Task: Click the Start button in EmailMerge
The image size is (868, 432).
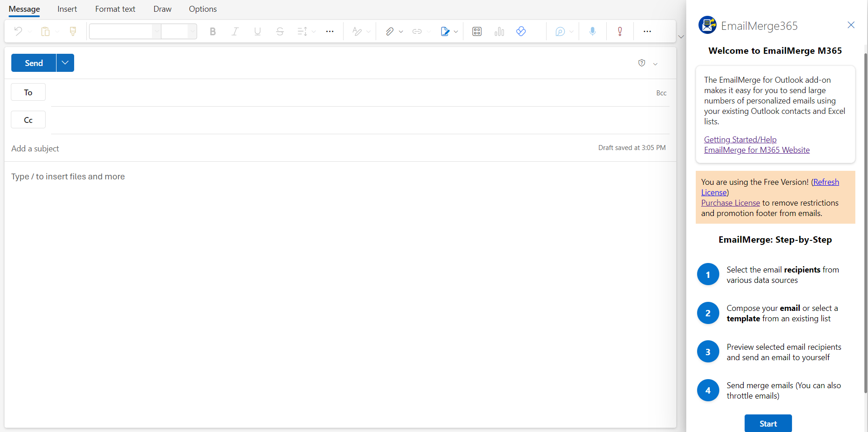Action: [768, 423]
